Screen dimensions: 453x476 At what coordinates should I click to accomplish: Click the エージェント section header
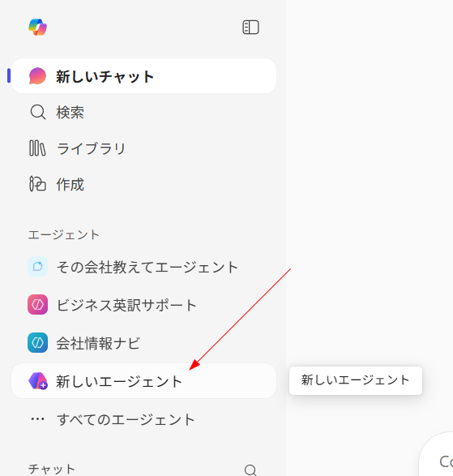[x=64, y=234]
